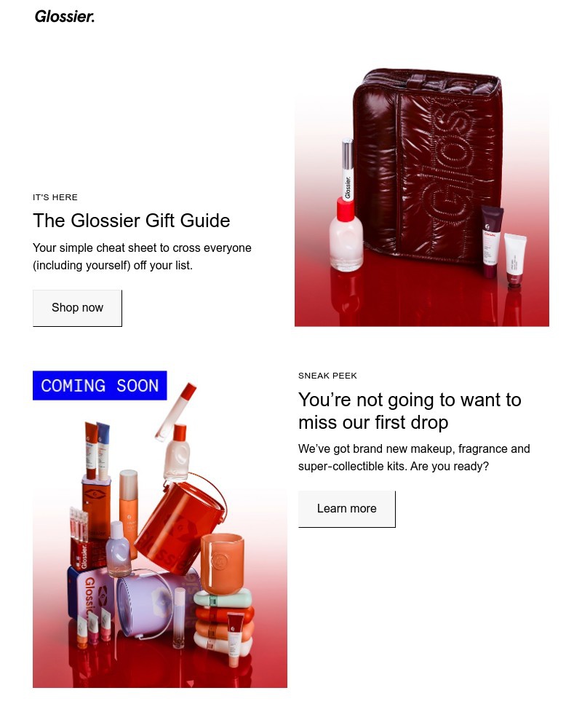Click the Learn more button
This screenshot has width=582, height=728.
tap(347, 509)
